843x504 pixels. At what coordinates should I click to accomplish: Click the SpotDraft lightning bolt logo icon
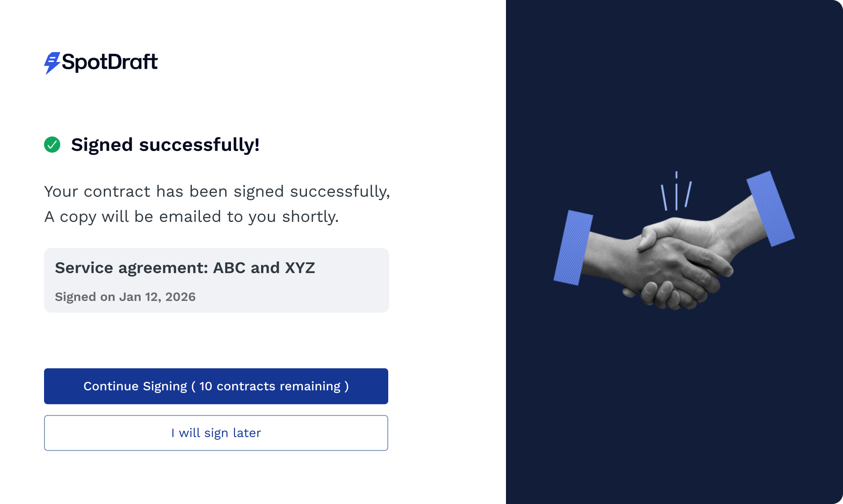[x=52, y=63]
